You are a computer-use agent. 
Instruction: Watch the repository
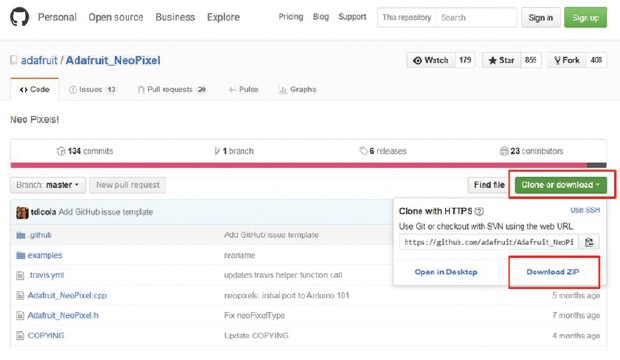[x=431, y=60]
